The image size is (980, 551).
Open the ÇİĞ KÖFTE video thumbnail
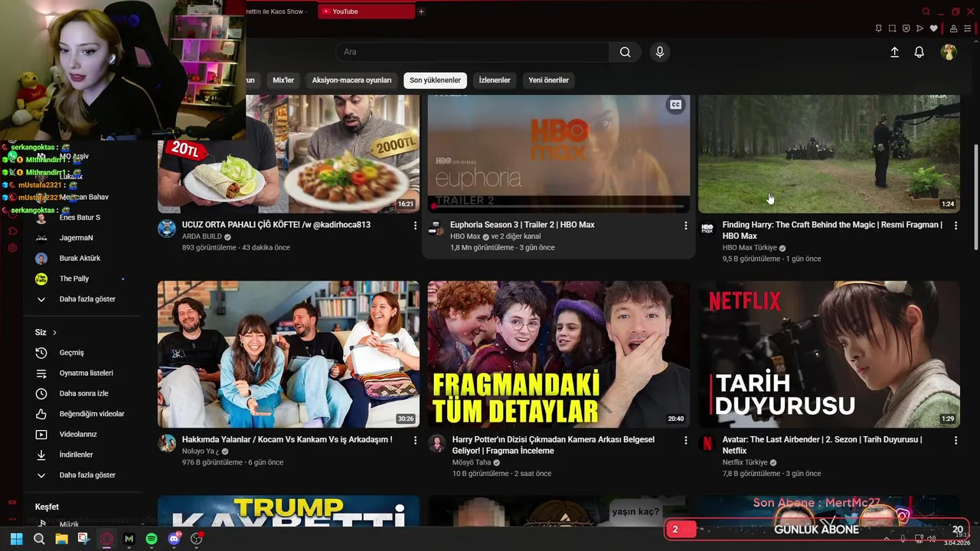click(x=289, y=154)
